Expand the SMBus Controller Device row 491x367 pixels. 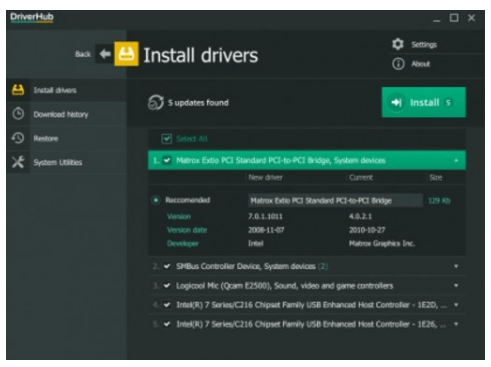tap(456, 266)
